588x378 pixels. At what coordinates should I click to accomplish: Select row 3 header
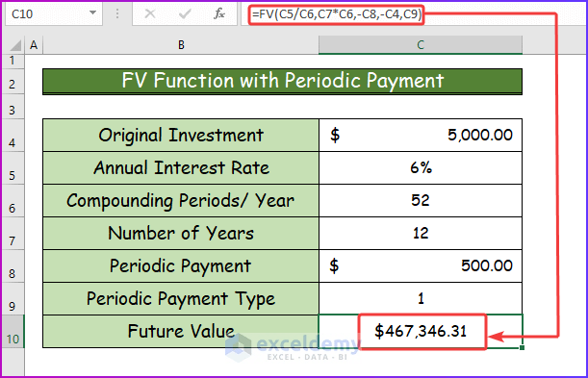[13, 107]
